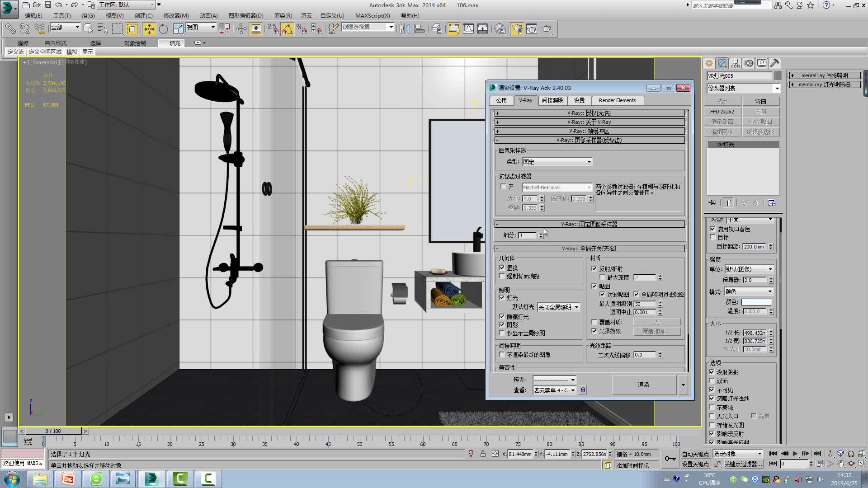Open the Utilities hammer panel
Image resolution: width=868 pixels, height=488 pixels.
[x=774, y=63]
